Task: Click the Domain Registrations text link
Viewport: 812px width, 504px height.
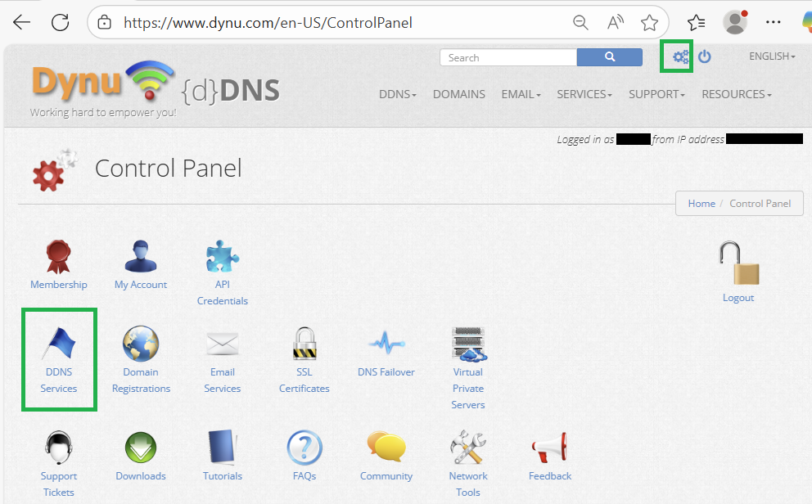Action: pos(141,380)
